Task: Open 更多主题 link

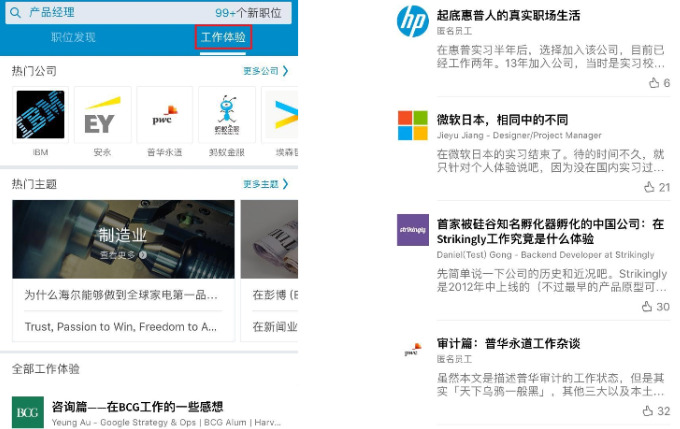Action: (x=261, y=184)
